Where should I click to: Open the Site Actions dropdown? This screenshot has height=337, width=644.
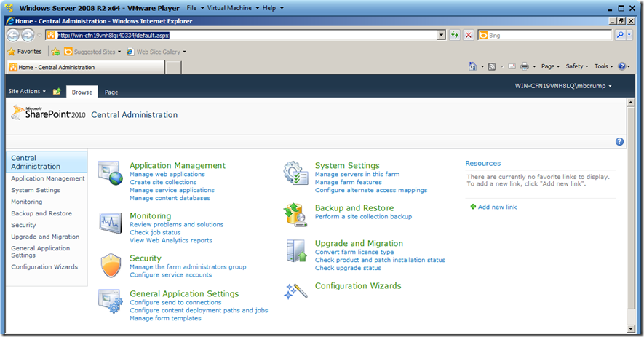(x=27, y=91)
